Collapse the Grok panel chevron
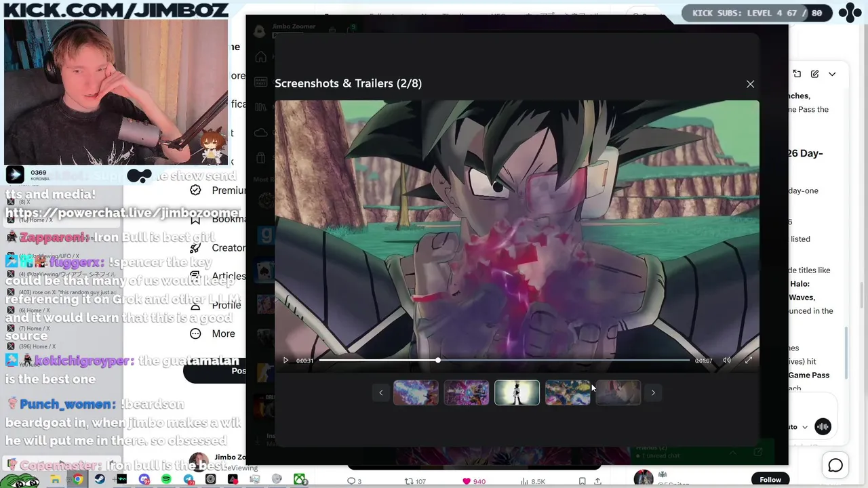 [832, 74]
